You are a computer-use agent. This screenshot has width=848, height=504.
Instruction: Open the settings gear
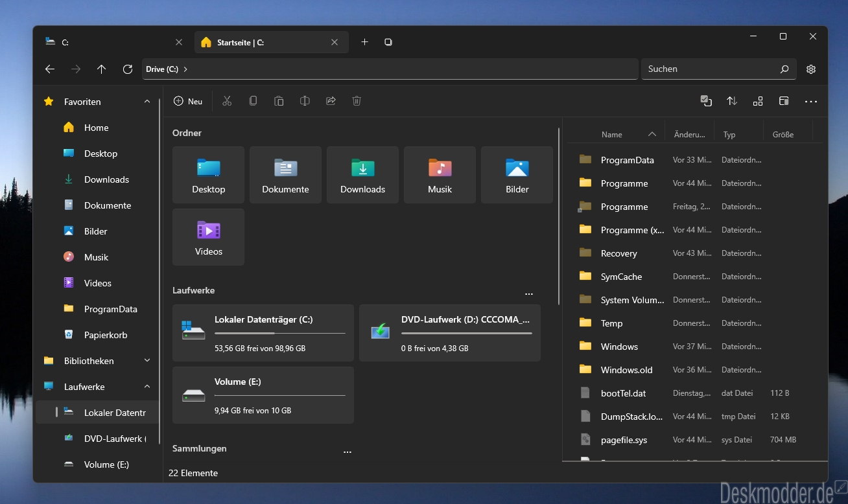[811, 69]
